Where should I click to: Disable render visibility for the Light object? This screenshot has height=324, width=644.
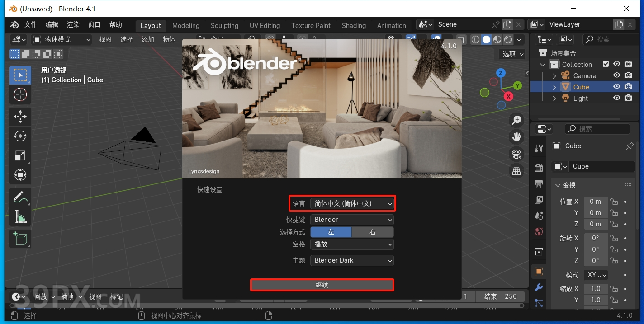coord(628,98)
